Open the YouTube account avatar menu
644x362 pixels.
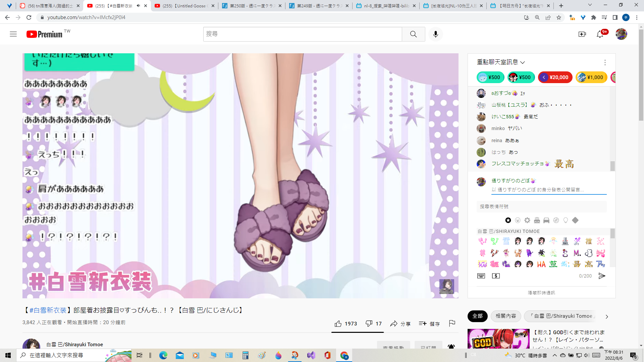621,34
